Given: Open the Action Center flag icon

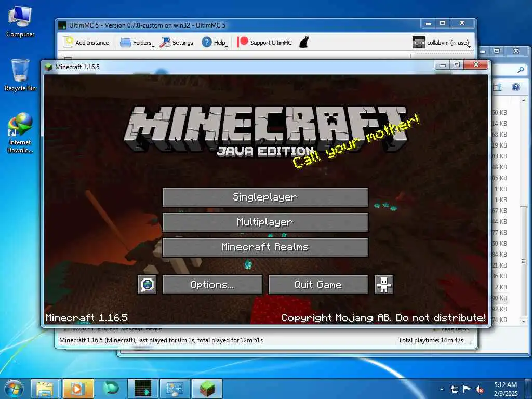Looking at the screenshot, I should 467,389.
